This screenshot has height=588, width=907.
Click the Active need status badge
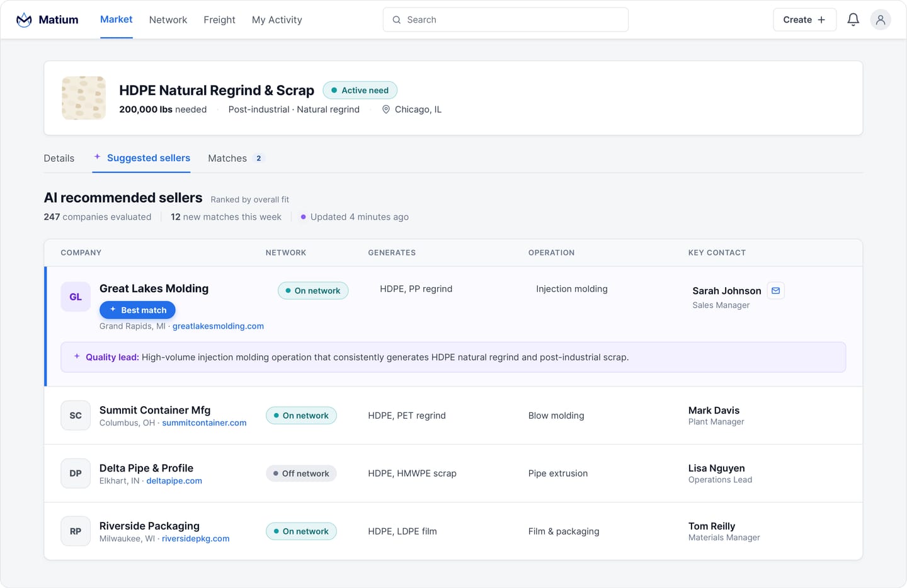360,91
